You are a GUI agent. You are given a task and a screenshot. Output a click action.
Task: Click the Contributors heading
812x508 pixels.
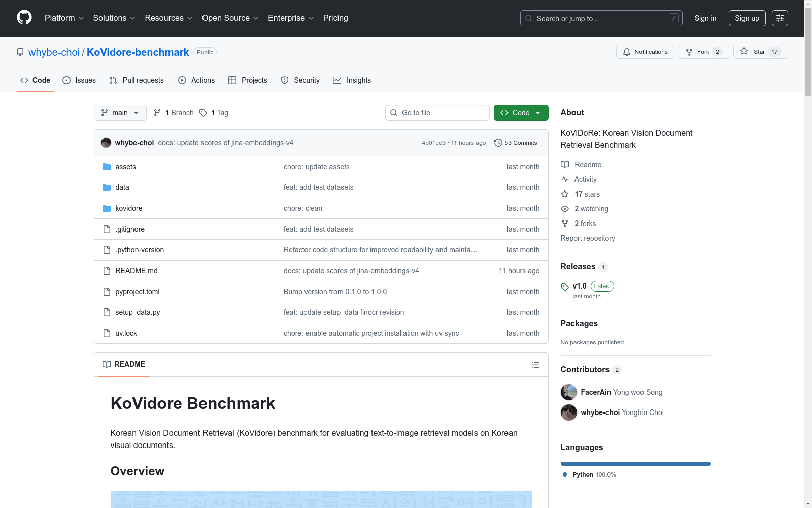pos(585,370)
